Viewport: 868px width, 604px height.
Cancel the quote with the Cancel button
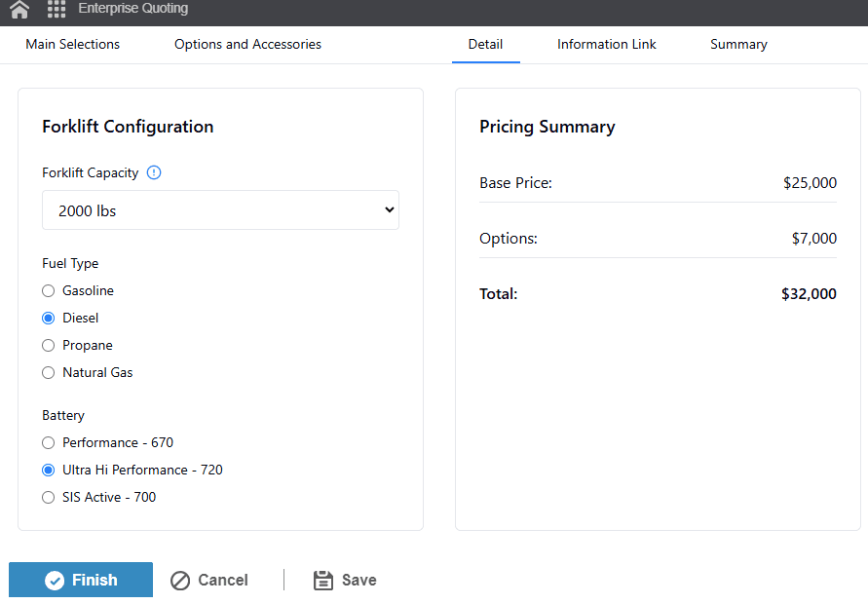[209, 580]
